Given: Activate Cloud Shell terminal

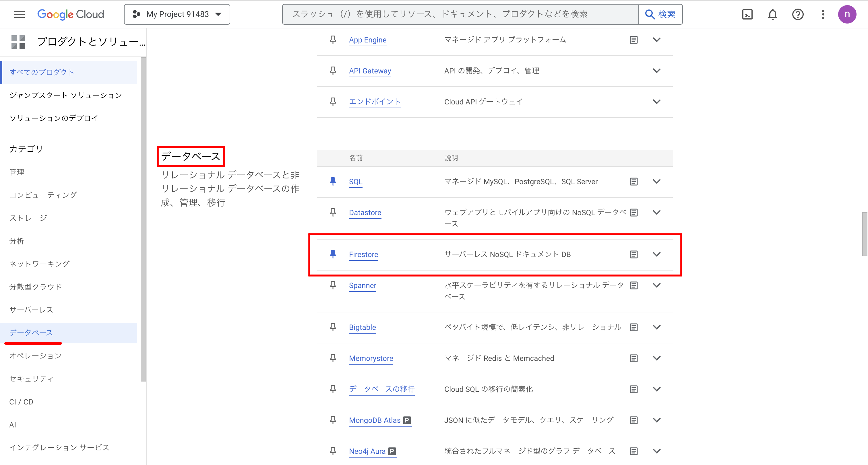Looking at the screenshot, I should click(747, 14).
